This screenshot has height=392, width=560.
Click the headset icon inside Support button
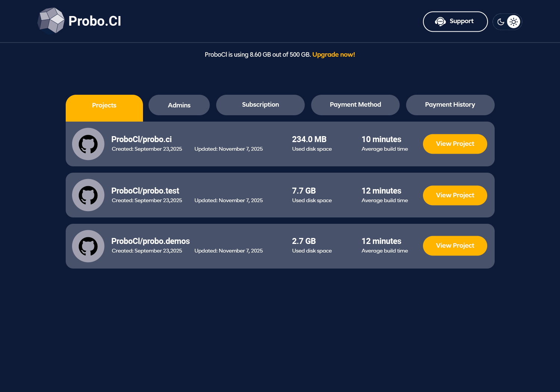click(x=441, y=22)
